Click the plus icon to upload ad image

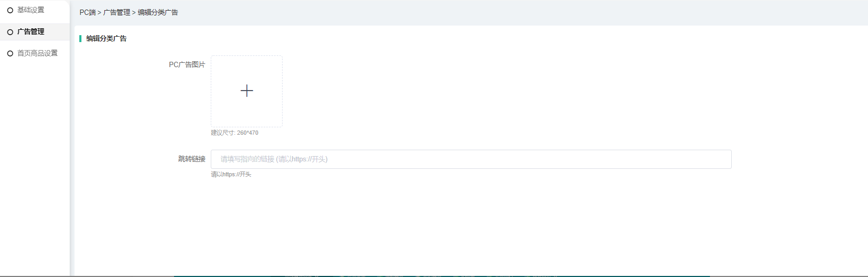(246, 91)
